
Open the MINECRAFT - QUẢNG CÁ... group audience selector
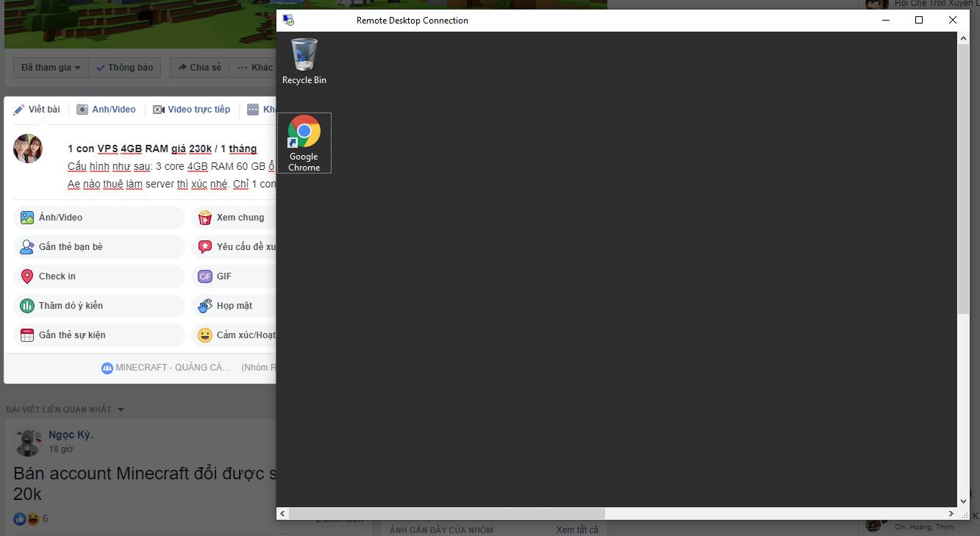click(166, 368)
